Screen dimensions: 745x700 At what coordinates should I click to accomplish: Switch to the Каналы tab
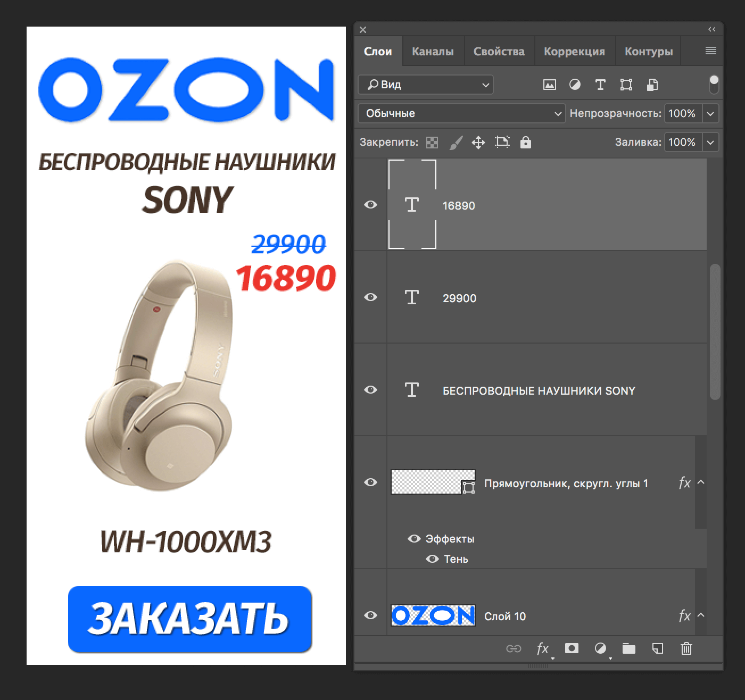pyautogui.click(x=433, y=51)
